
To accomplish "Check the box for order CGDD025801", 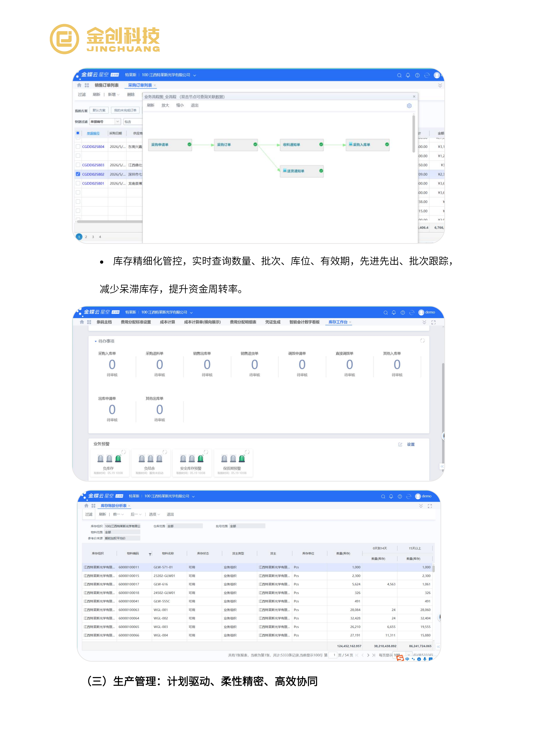I will pyautogui.click(x=78, y=183).
